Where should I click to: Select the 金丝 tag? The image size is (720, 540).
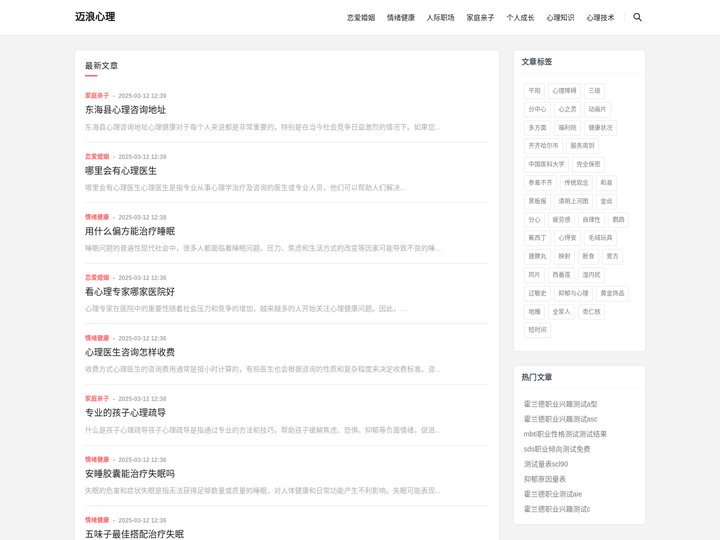pos(606,201)
